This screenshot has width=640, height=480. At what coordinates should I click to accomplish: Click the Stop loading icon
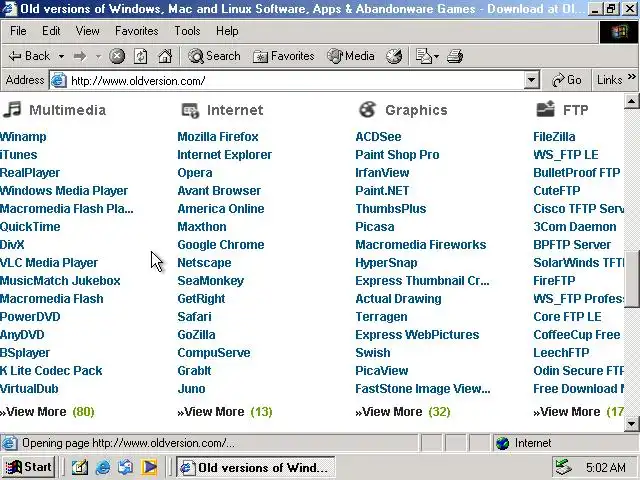[117, 56]
